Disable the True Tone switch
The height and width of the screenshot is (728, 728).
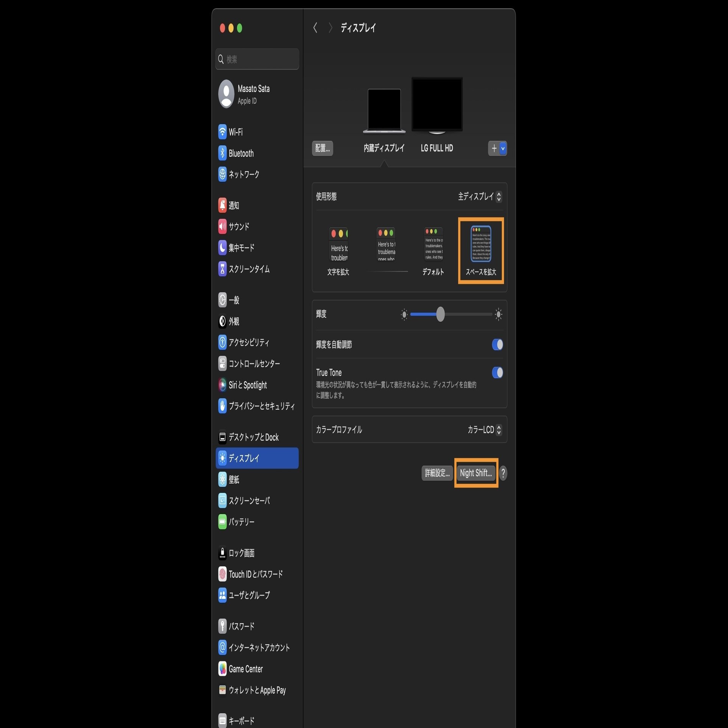click(497, 373)
